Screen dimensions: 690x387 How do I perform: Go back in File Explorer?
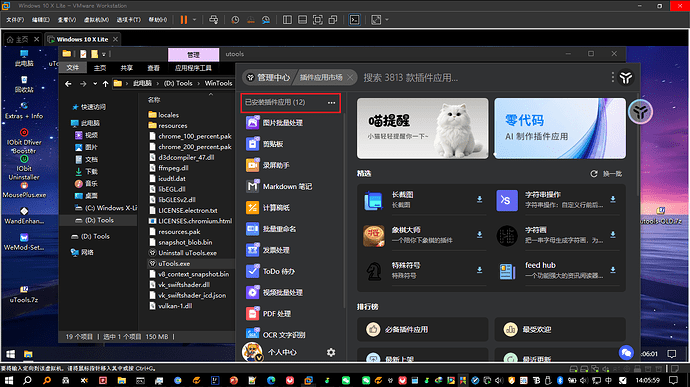(x=68, y=84)
